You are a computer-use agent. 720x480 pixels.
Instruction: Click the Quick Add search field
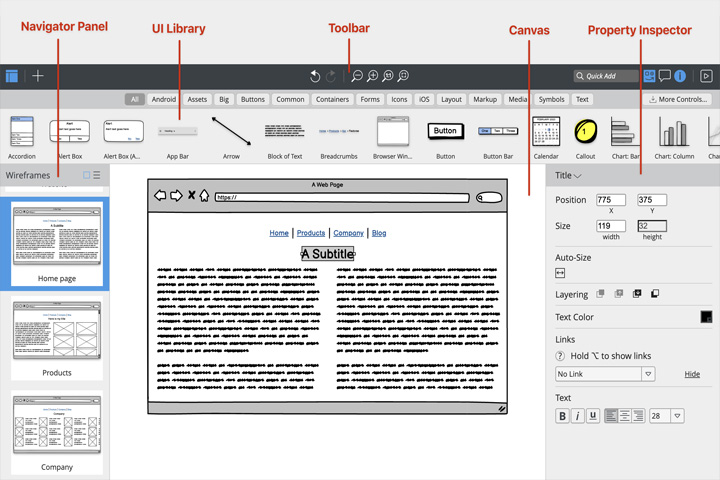[x=606, y=76]
